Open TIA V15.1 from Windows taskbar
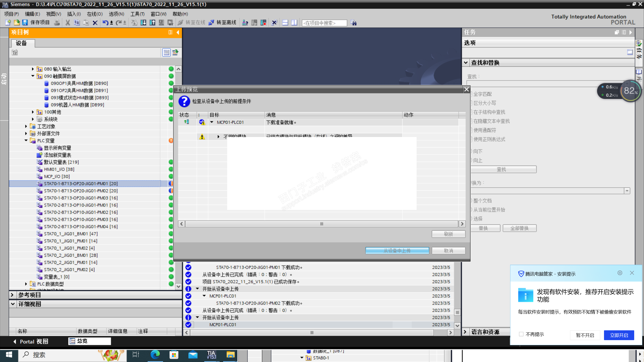 pyautogui.click(x=211, y=355)
